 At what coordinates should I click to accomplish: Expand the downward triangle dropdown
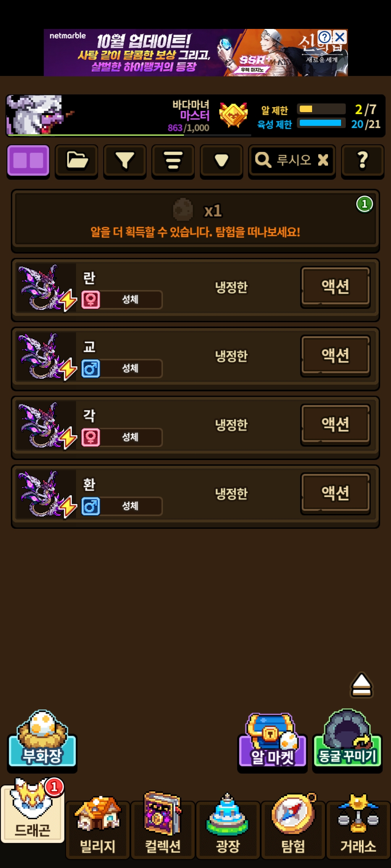coord(221,161)
